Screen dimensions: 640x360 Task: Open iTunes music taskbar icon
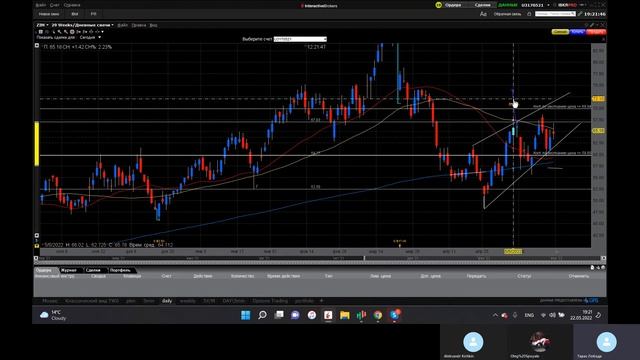tap(312, 315)
